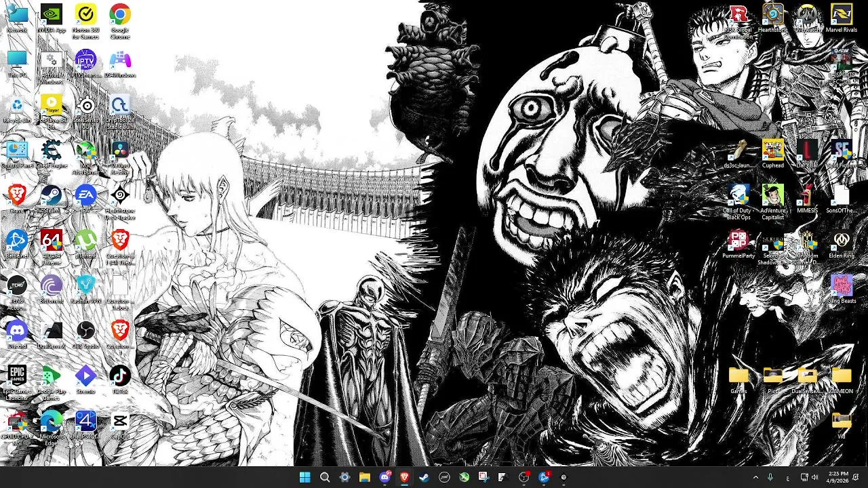Image resolution: width=868 pixels, height=488 pixels.
Task: Select the Games folder on desktop
Action: pos(738,380)
